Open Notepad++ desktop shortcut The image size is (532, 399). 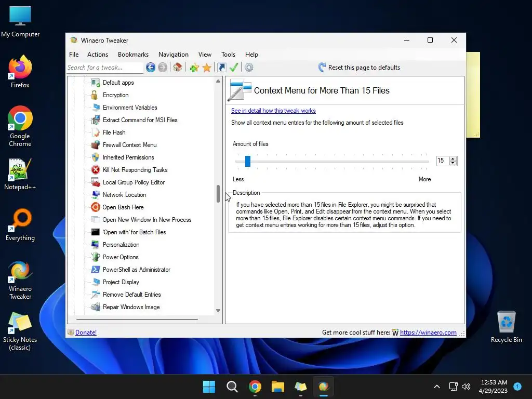pyautogui.click(x=20, y=174)
